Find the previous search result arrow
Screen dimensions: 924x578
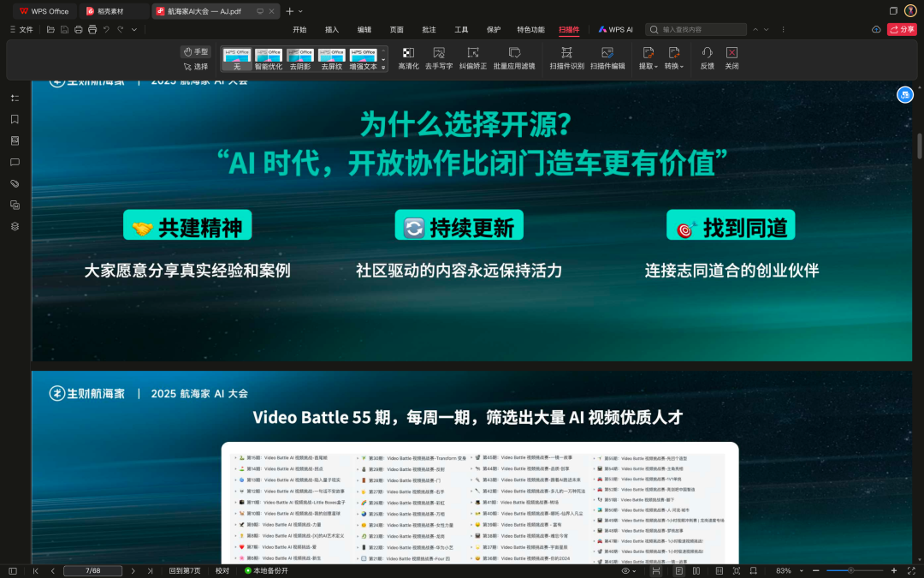point(755,29)
